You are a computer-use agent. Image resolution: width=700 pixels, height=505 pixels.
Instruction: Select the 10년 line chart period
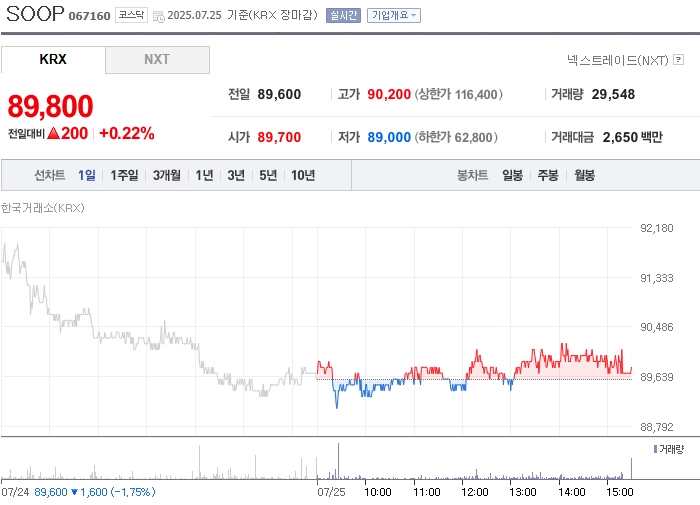pos(303,175)
